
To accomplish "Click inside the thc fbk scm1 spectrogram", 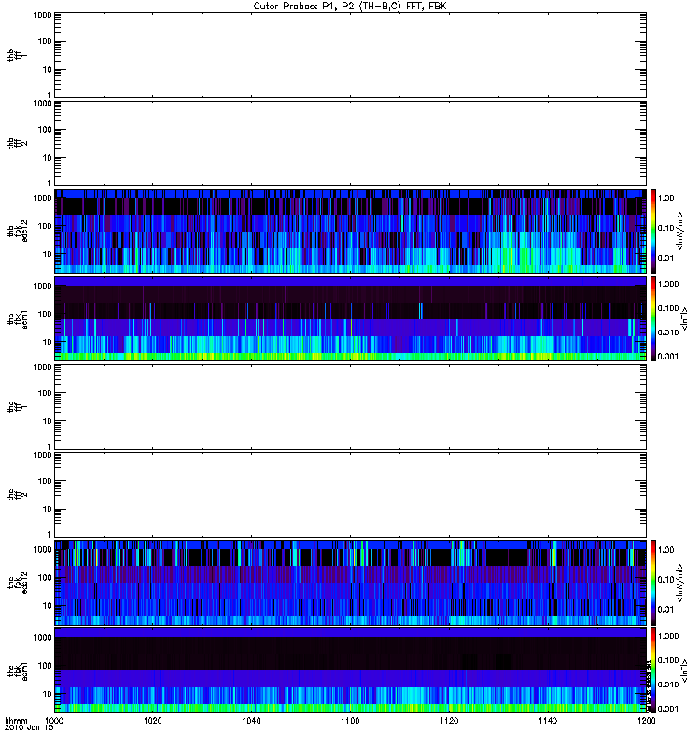I will coord(350,670).
